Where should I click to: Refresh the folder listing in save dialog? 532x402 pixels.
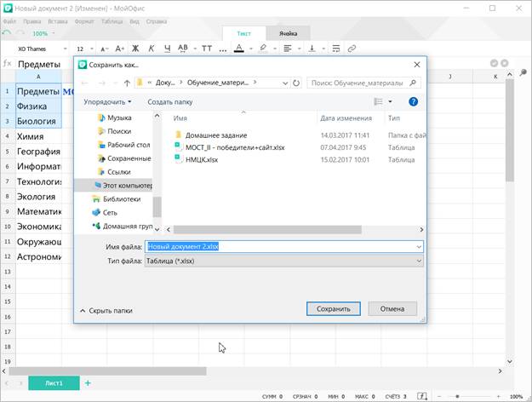coord(296,83)
